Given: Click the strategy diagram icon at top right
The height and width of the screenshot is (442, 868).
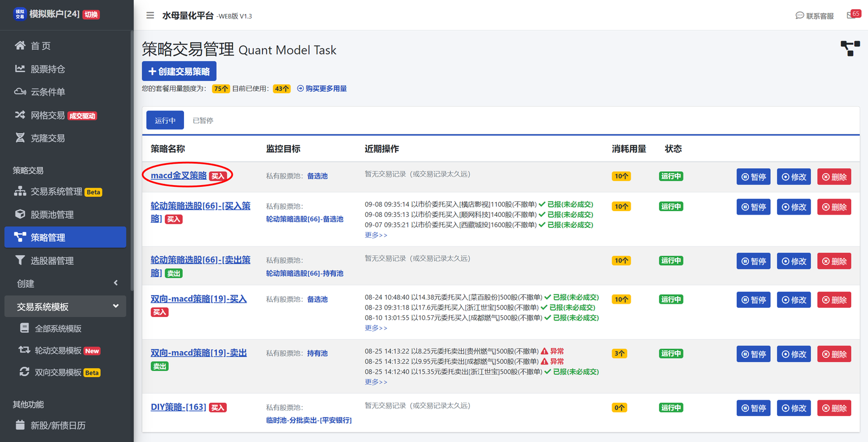Looking at the screenshot, I should [x=849, y=49].
